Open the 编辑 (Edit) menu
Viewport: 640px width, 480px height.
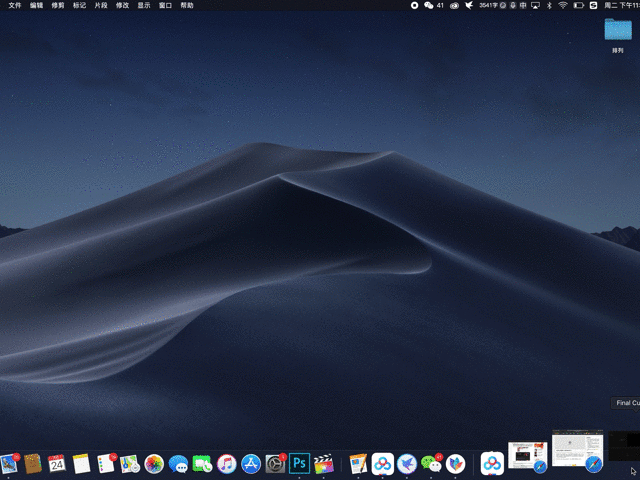(x=37, y=5)
